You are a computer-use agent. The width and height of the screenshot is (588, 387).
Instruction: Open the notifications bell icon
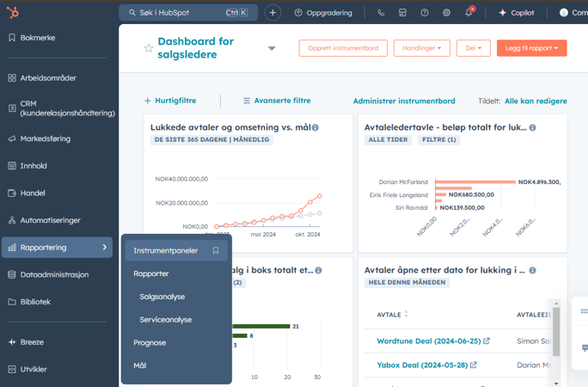pyautogui.click(x=469, y=12)
